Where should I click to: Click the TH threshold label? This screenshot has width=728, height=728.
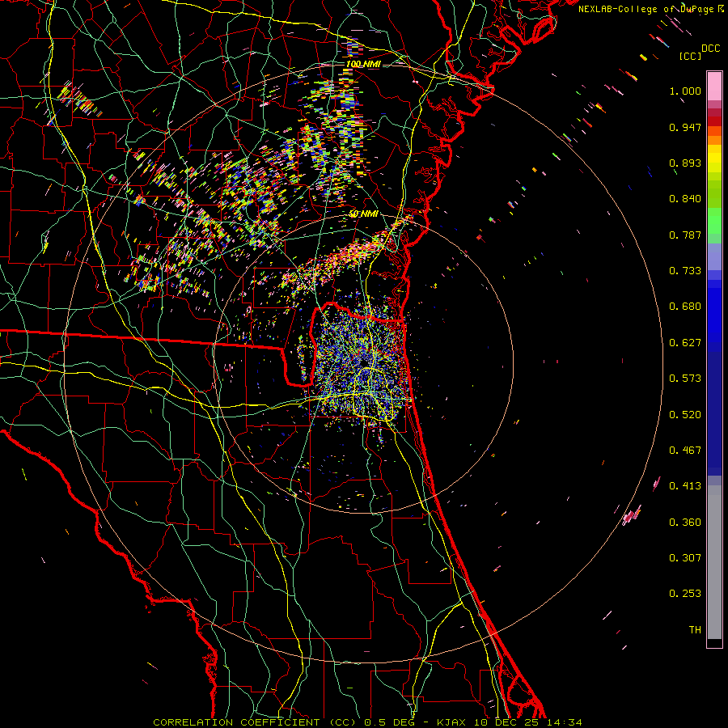tap(695, 630)
